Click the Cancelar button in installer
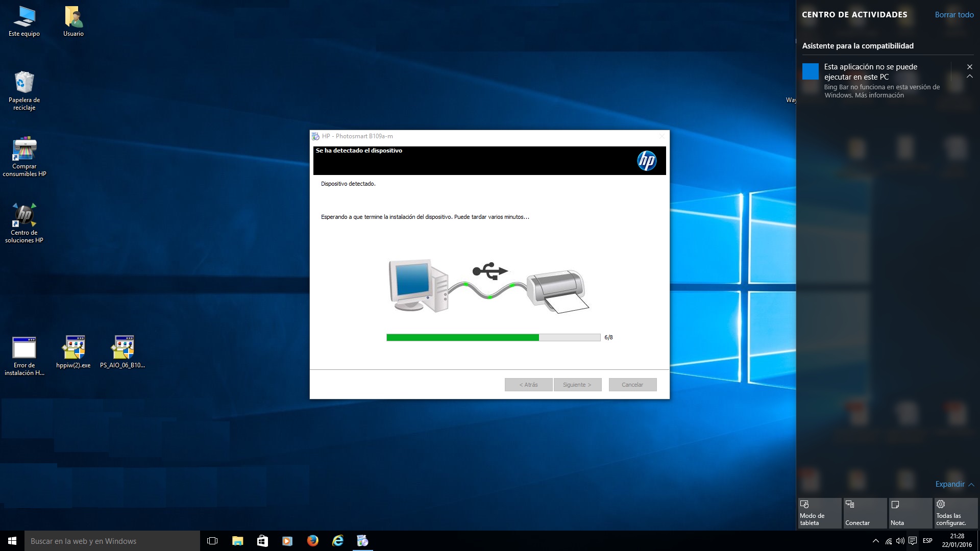The image size is (980, 551). coord(632,385)
